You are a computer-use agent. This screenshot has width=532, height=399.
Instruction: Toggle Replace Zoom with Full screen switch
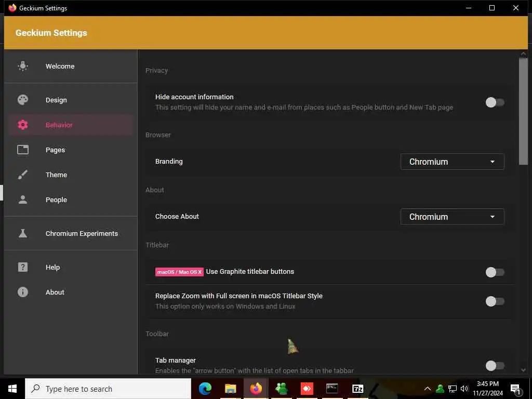(x=495, y=301)
